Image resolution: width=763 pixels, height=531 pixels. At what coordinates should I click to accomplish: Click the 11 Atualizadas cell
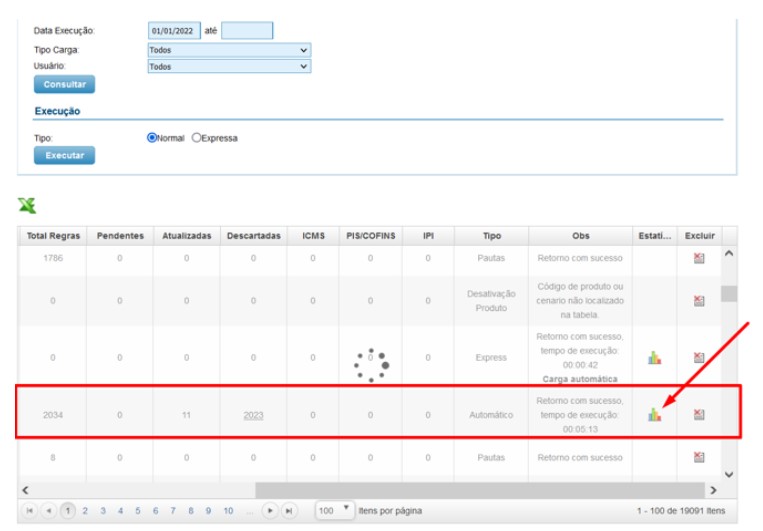tap(186, 415)
